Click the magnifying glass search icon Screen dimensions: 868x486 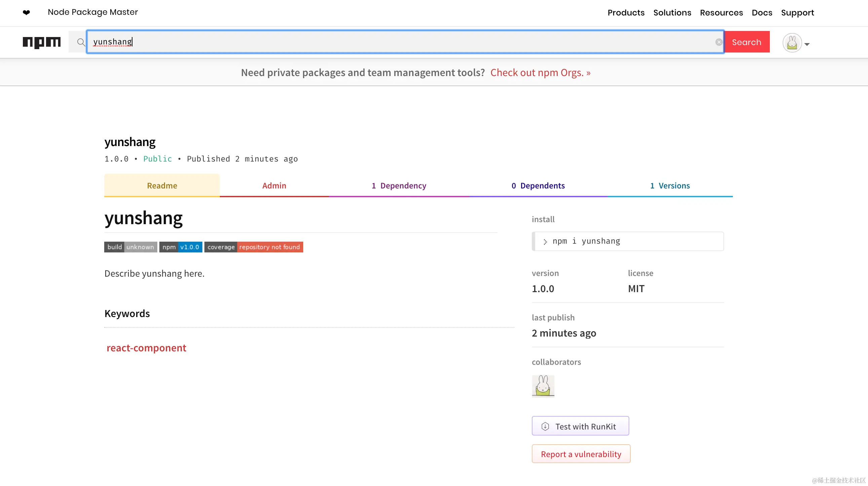click(81, 42)
